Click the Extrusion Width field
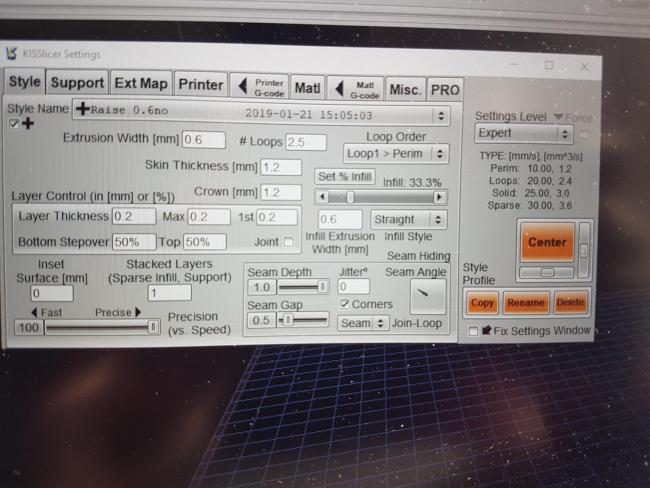 [204, 140]
